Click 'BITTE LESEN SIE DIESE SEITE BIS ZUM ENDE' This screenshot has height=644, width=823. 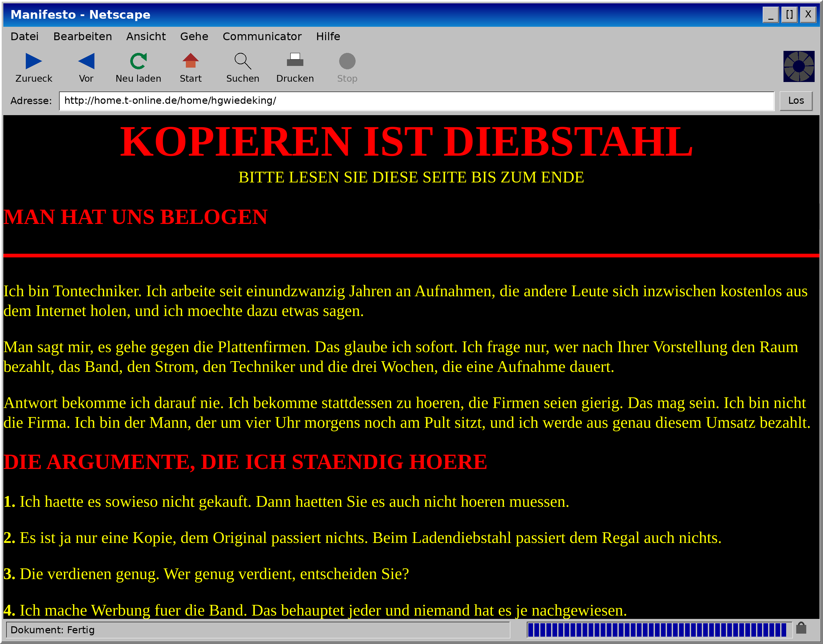[411, 177]
